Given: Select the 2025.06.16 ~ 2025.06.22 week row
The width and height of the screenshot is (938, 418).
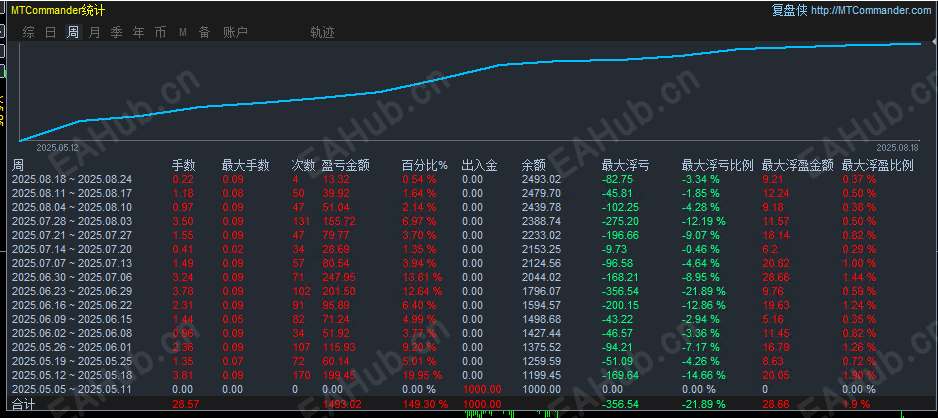Looking at the screenshot, I should 473,305.
